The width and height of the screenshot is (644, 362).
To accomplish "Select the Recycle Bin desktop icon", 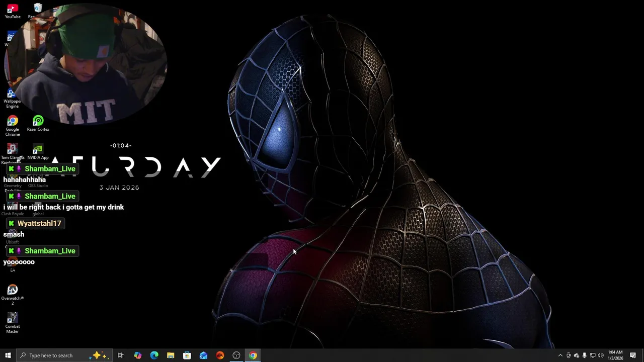I will (38, 11).
